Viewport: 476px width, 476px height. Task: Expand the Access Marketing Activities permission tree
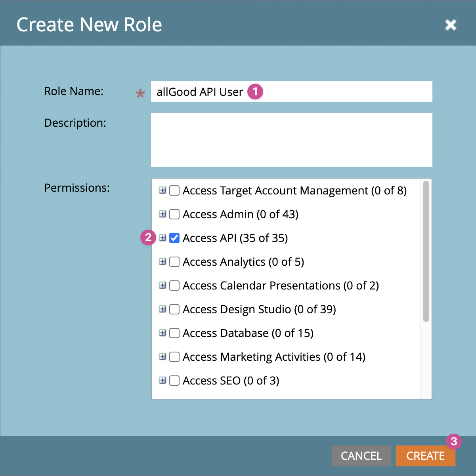pos(163,357)
